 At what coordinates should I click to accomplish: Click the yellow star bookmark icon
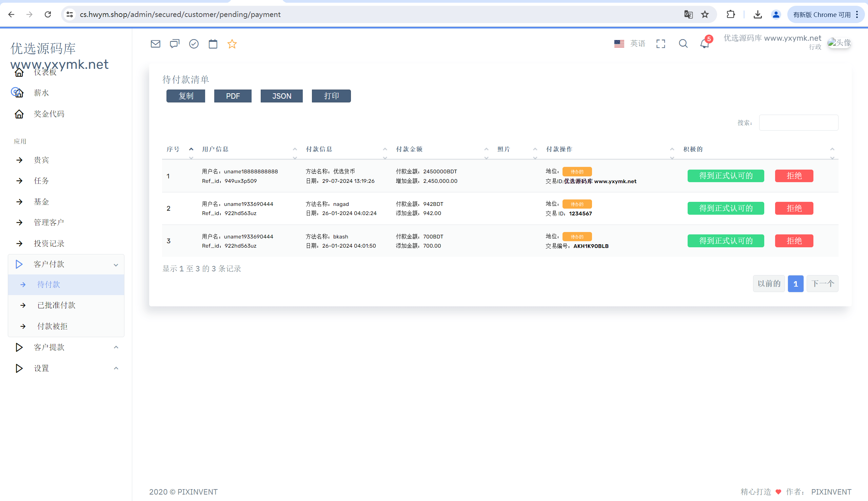[232, 44]
